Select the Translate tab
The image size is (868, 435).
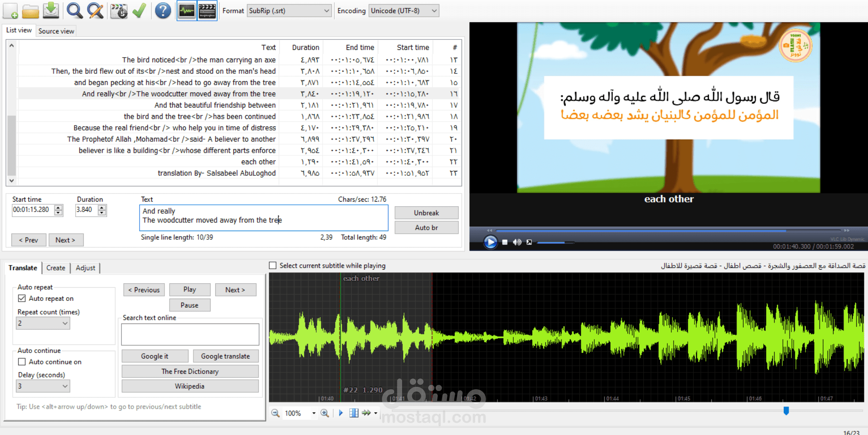(23, 268)
